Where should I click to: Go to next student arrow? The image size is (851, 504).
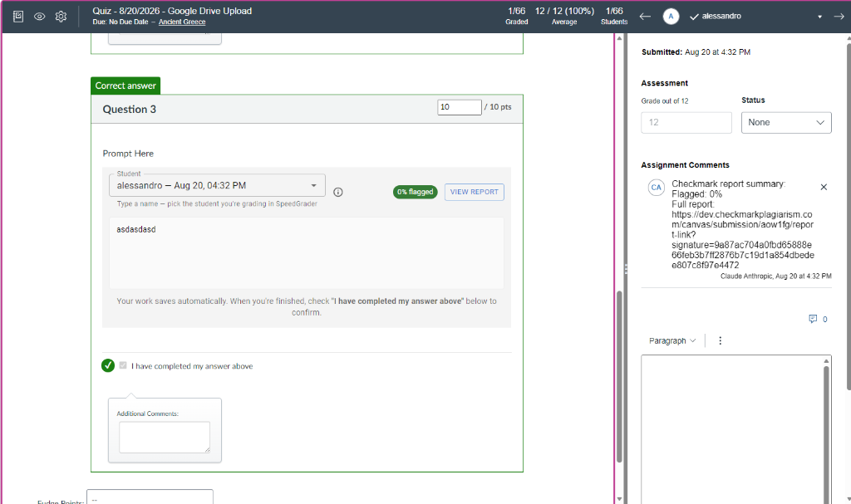[839, 17]
